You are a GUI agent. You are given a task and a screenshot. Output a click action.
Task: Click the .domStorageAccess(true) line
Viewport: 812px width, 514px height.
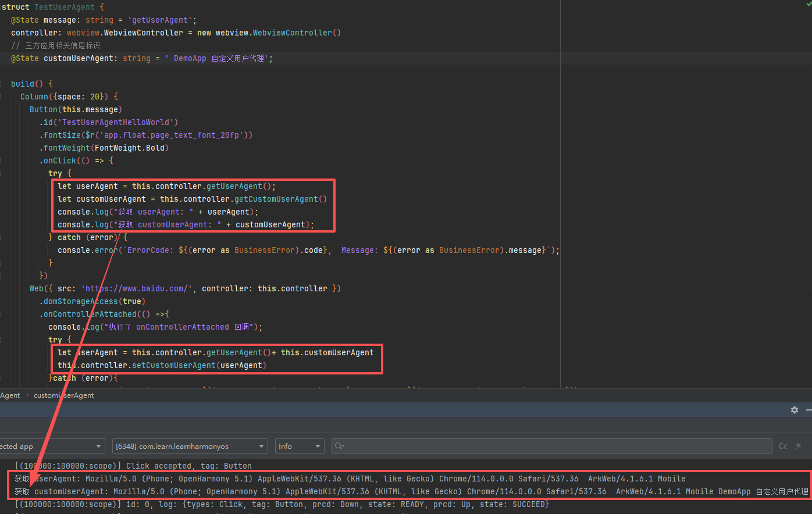(92, 301)
